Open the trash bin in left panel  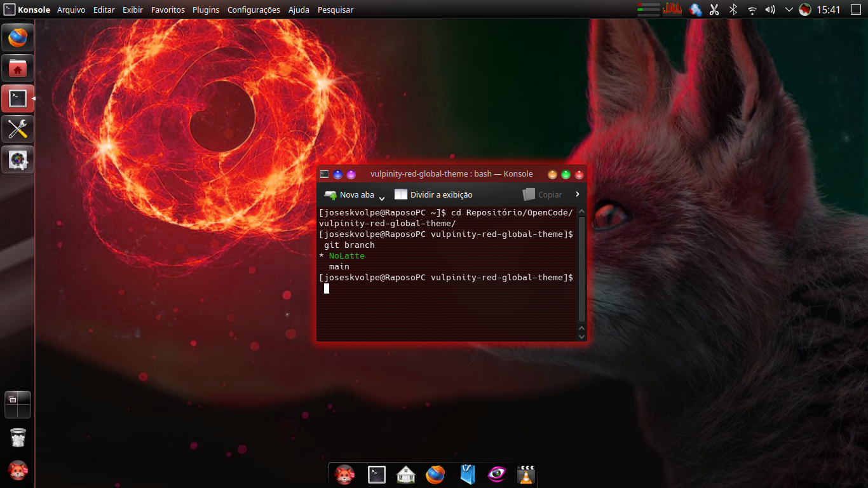pyautogui.click(x=18, y=438)
